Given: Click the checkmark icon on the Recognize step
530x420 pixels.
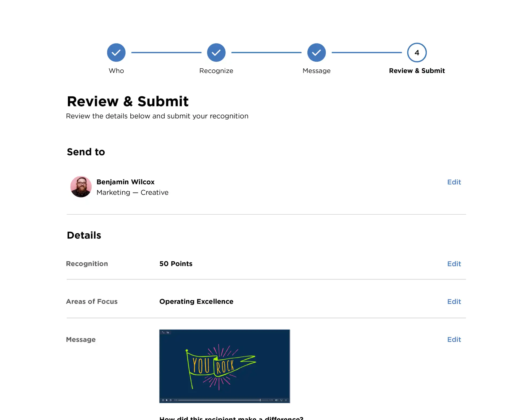Looking at the screenshot, I should coord(216,52).
